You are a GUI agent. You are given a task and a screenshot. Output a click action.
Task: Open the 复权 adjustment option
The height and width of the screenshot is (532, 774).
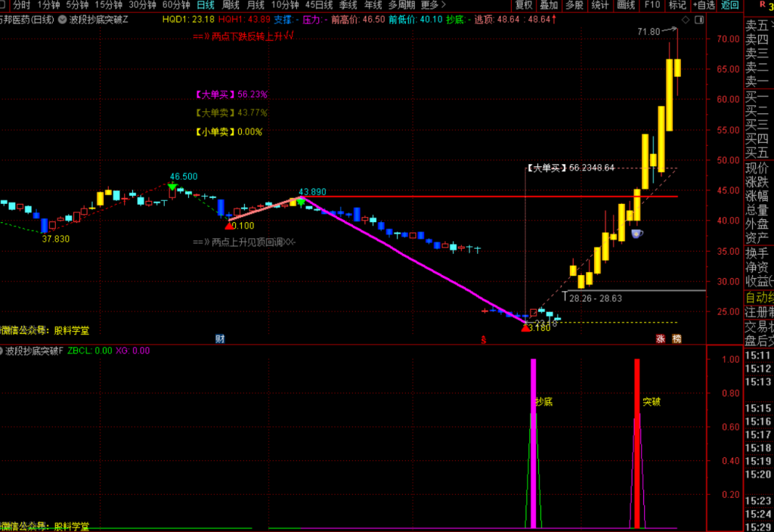(x=524, y=5)
